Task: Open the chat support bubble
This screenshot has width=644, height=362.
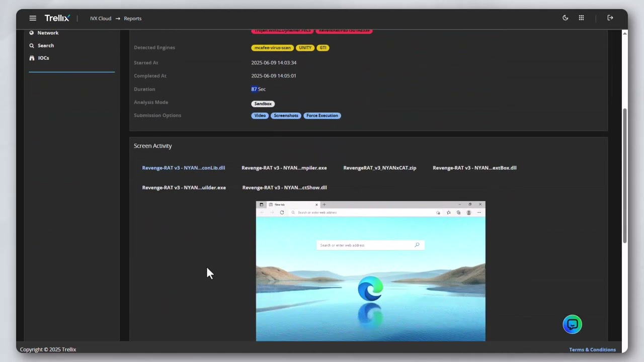Action: [572, 324]
